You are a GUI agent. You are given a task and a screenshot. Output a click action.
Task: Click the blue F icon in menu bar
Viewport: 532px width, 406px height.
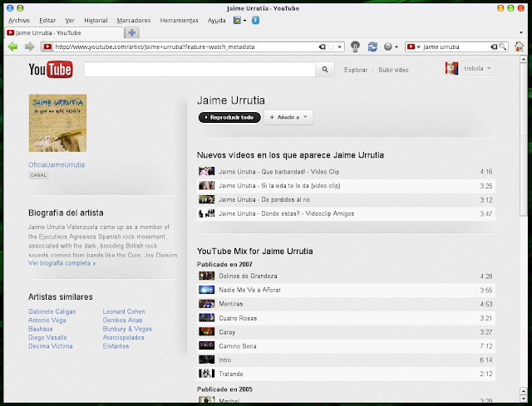pyautogui.click(x=255, y=20)
